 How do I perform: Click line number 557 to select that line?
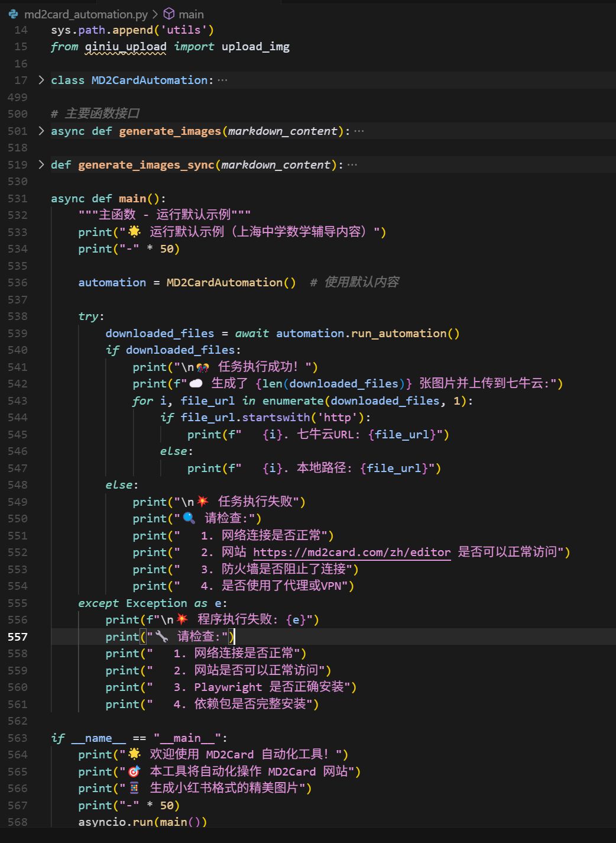18,637
